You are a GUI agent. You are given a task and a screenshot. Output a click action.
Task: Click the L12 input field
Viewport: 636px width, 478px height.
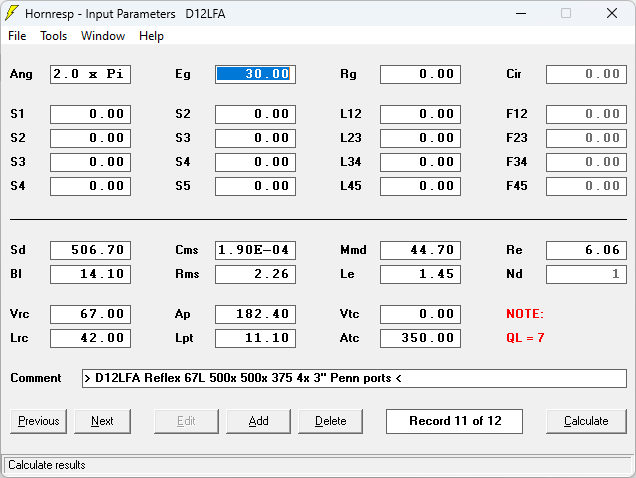tap(421, 114)
